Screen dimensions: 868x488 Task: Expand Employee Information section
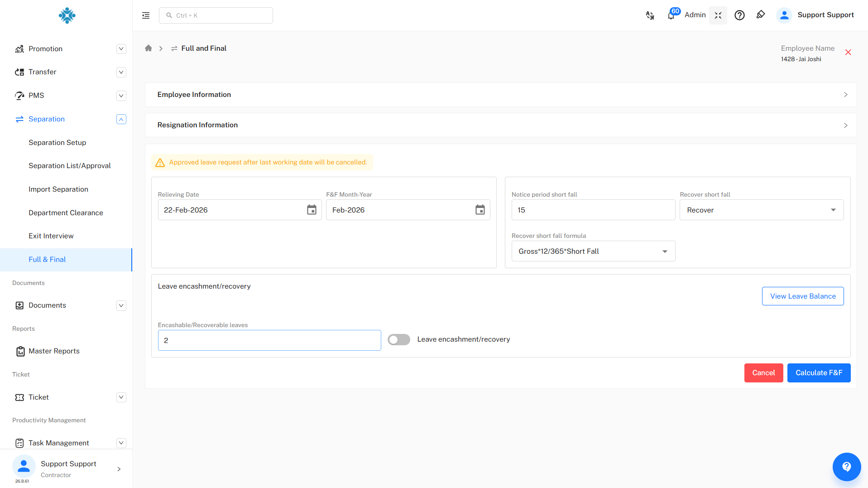click(501, 95)
